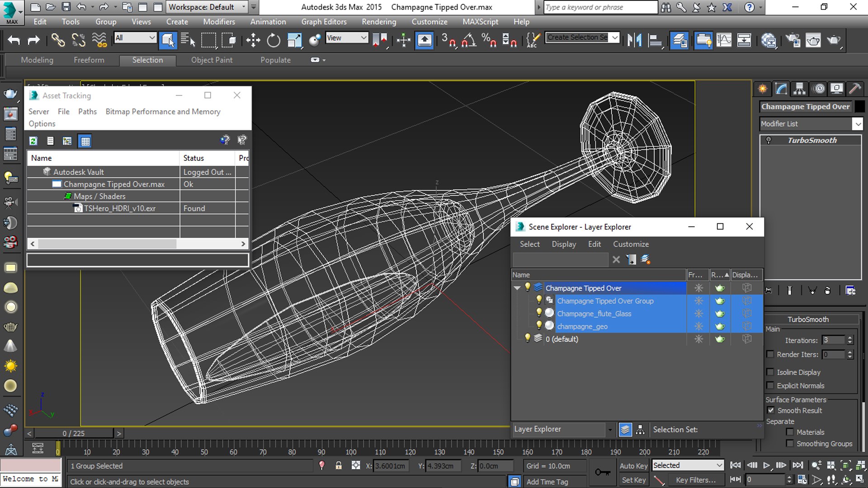Collapse the Champagne Tipped Over layer
868x488 pixels.
pyautogui.click(x=517, y=288)
